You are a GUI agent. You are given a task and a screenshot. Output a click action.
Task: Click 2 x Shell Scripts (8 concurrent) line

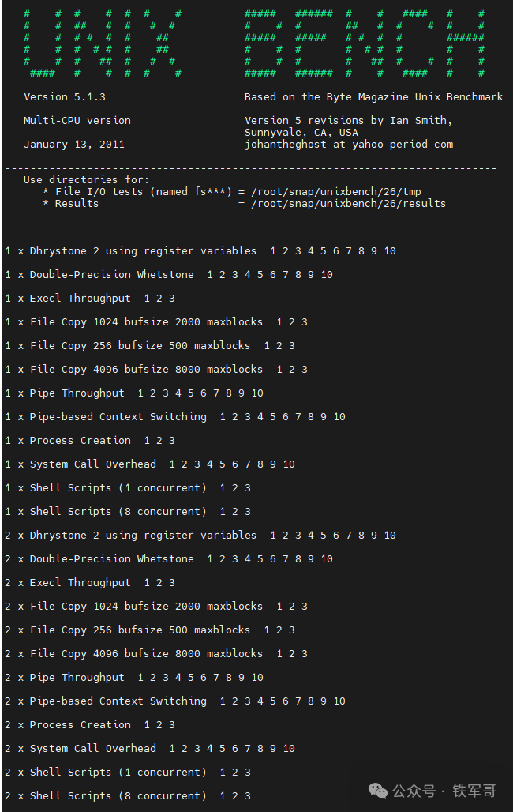coord(128,796)
